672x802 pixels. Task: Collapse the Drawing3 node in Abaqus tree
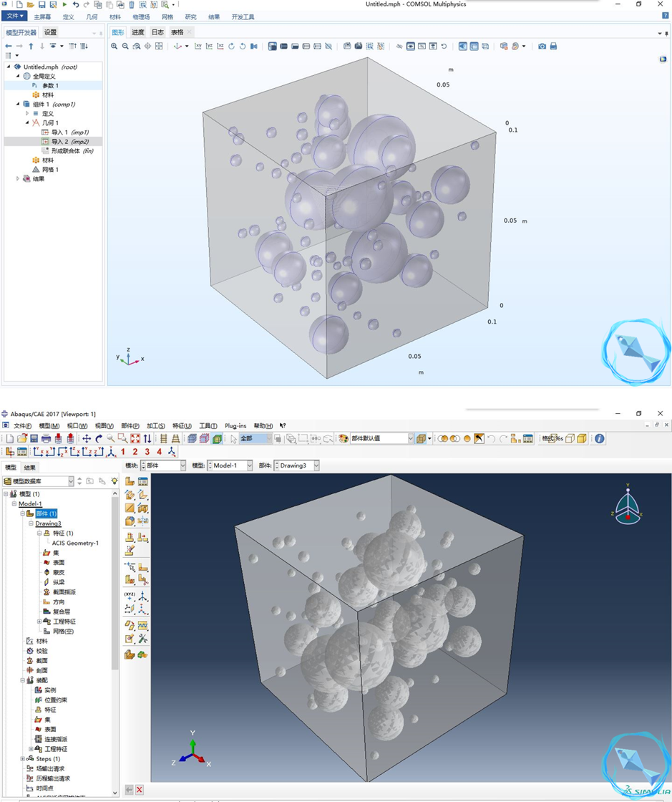[31, 523]
